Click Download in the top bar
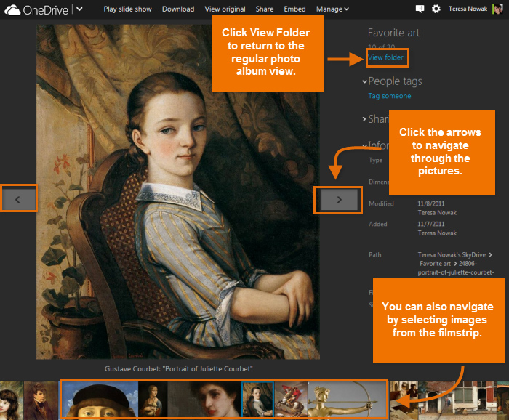 tap(177, 9)
